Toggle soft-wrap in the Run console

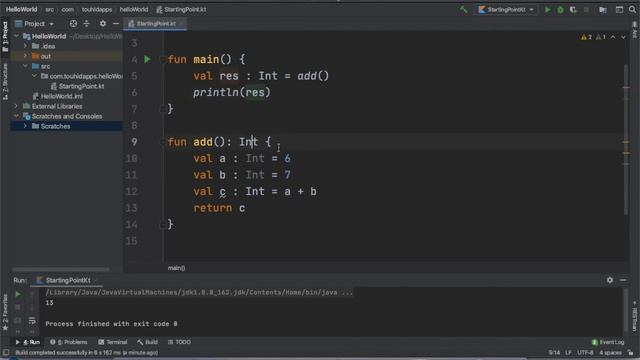[32, 321]
